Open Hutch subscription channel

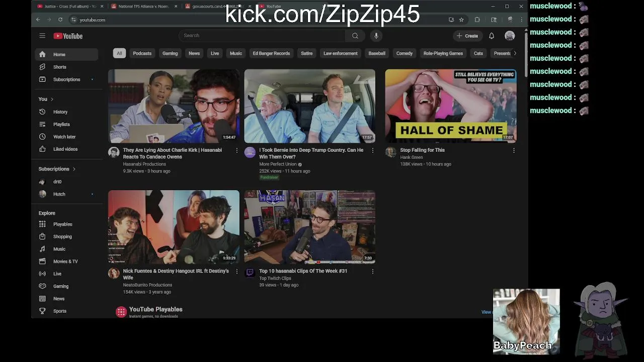(x=67, y=194)
